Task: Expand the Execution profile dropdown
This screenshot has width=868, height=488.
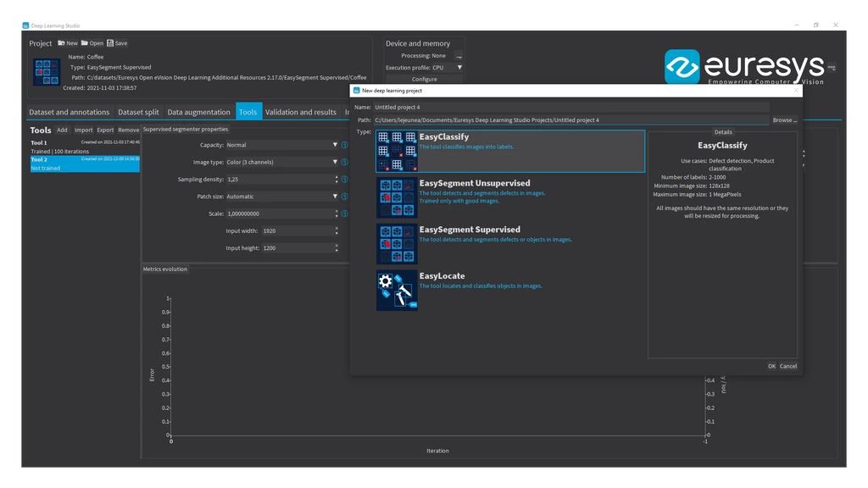Action: 459,67
